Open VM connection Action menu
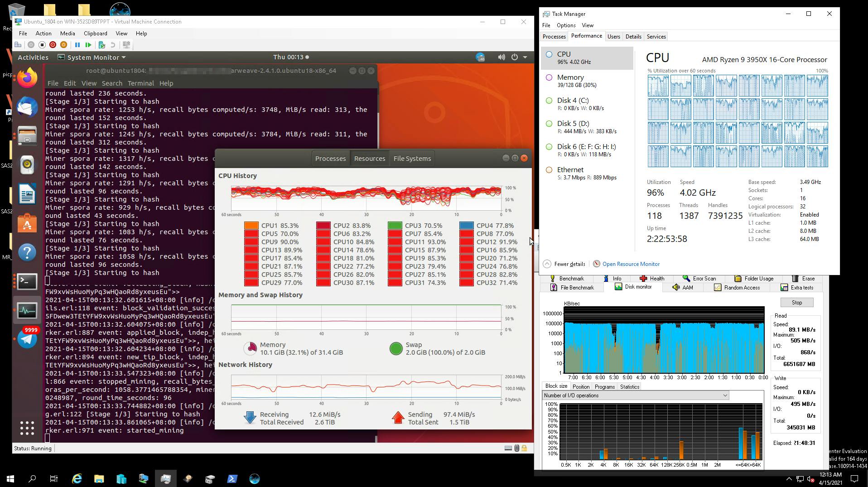868x487 pixels. pos(43,34)
